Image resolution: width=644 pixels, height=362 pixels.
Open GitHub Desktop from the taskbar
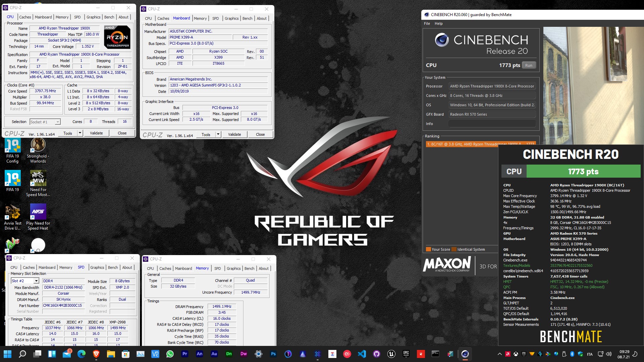click(377, 354)
